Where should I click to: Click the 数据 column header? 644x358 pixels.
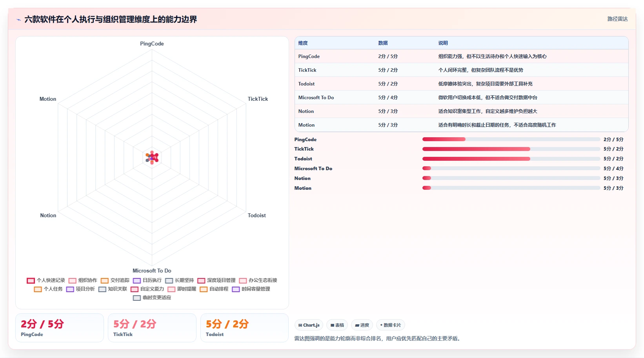click(x=383, y=43)
